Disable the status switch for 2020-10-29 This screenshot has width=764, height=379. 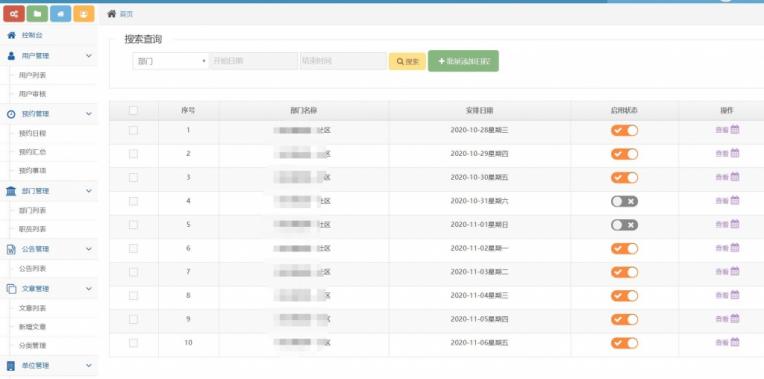(624, 154)
